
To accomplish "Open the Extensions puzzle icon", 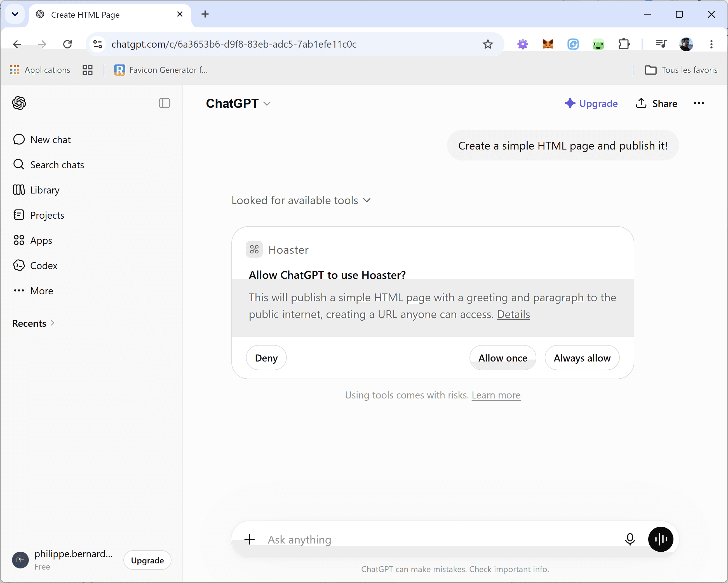I will coord(624,44).
